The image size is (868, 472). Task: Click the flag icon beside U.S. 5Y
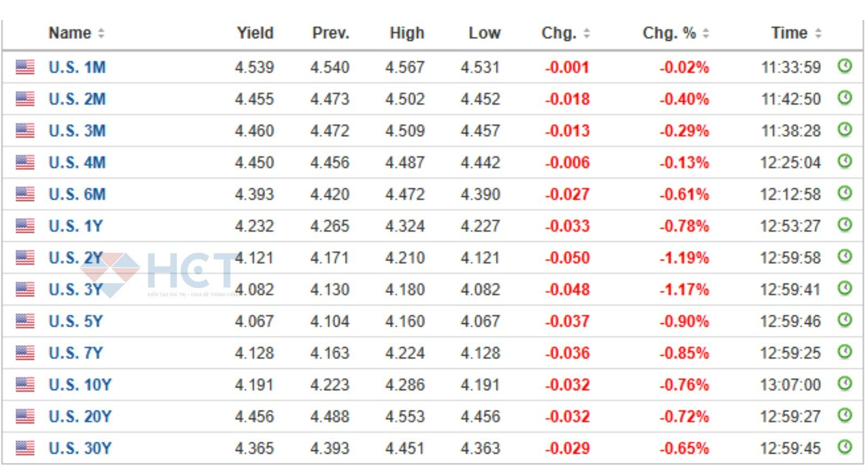coord(25,321)
